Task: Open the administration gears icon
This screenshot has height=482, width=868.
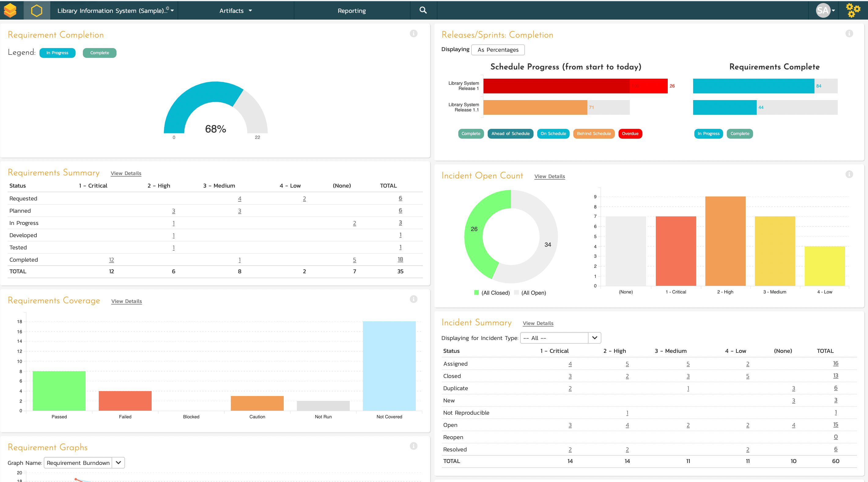Action: click(853, 10)
